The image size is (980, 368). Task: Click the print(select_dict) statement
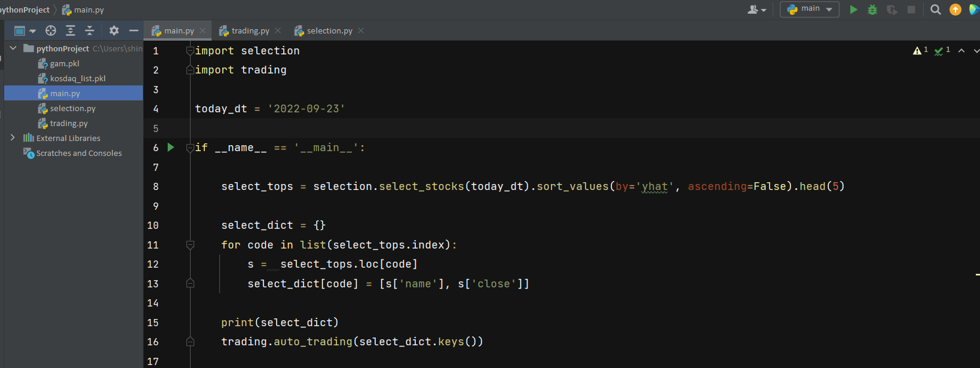click(x=280, y=323)
